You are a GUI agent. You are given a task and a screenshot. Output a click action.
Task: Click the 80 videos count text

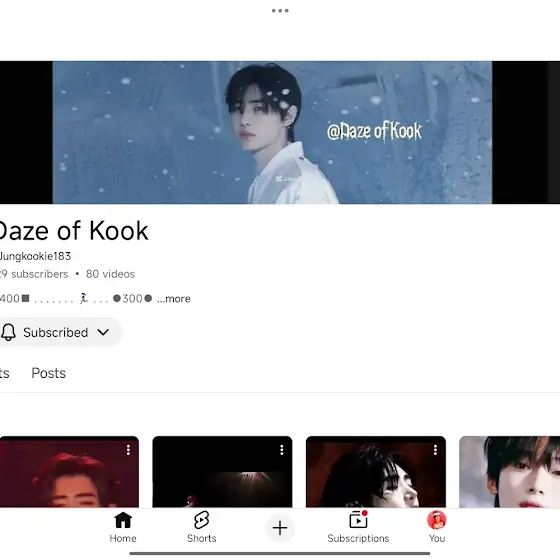coord(110,274)
